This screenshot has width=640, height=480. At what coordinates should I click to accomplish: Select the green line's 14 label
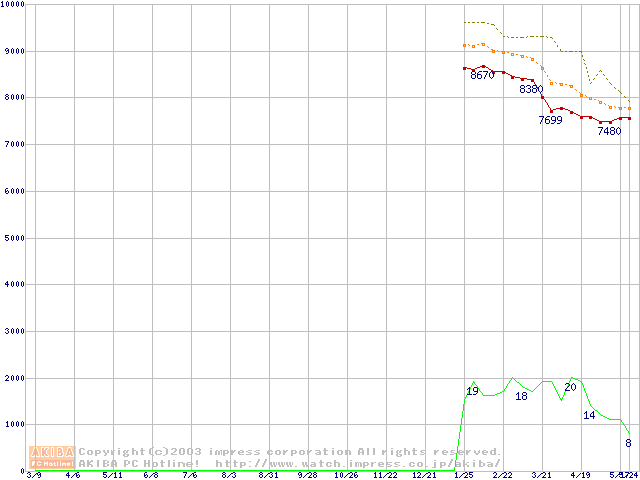point(589,415)
